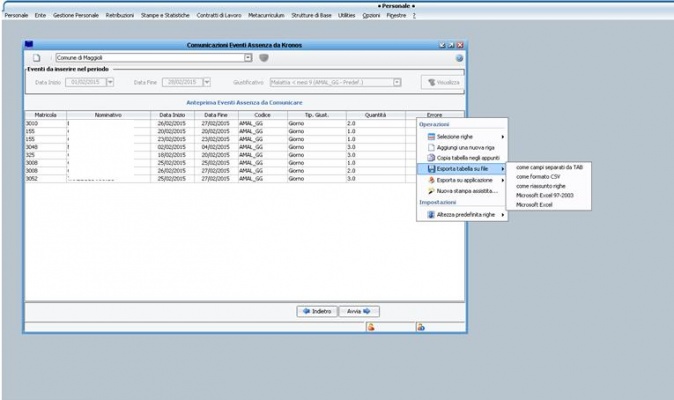Click the Aggiungi una nuova riga page icon
Image resolution: width=674 pixels, height=400 pixels.
pos(431,147)
